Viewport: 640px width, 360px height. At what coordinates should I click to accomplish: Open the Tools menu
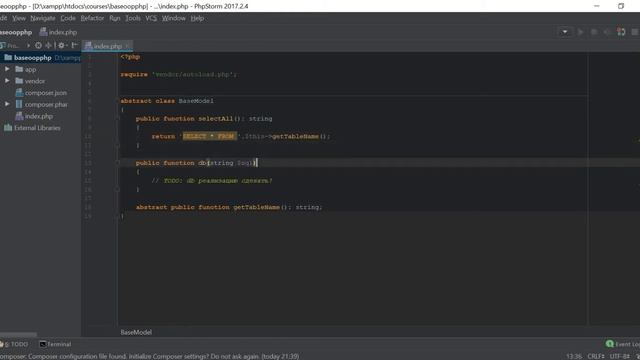(133, 18)
